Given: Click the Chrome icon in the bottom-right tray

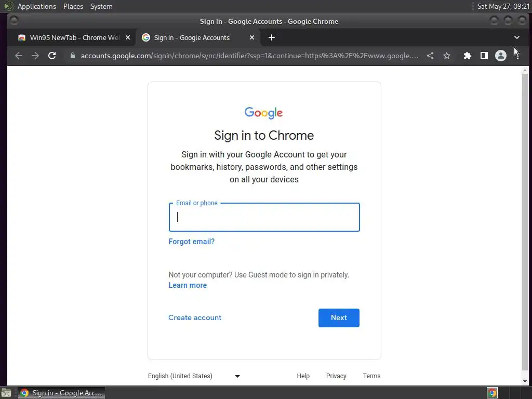Looking at the screenshot, I should click(x=492, y=393).
